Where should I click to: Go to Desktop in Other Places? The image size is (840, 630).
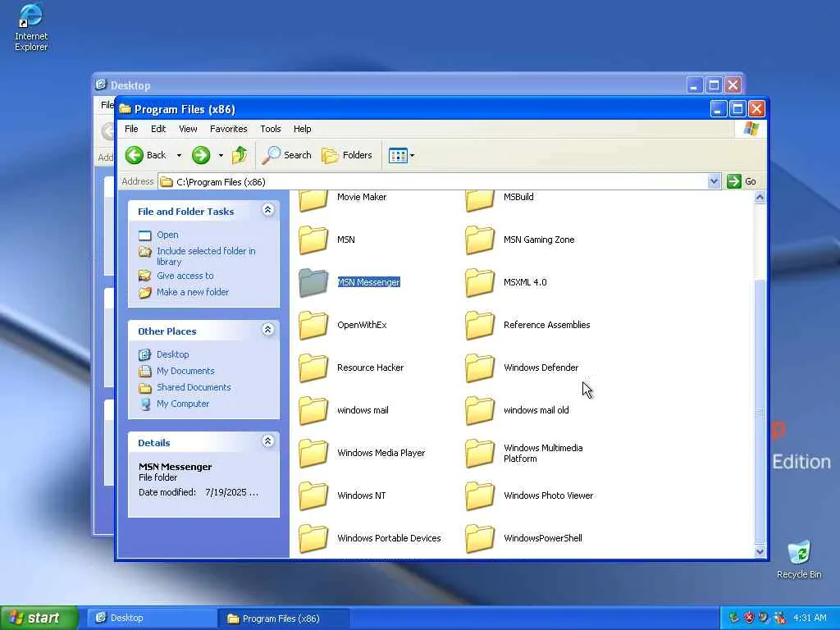tap(172, 354)
